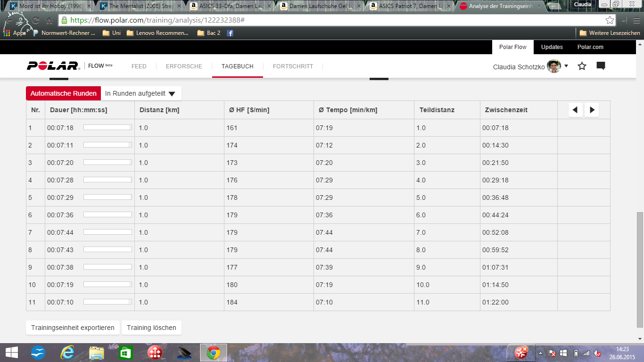644x362 pixels.
Task: Launch Google Chrome from the taskbar
Action: click(214, 353)
